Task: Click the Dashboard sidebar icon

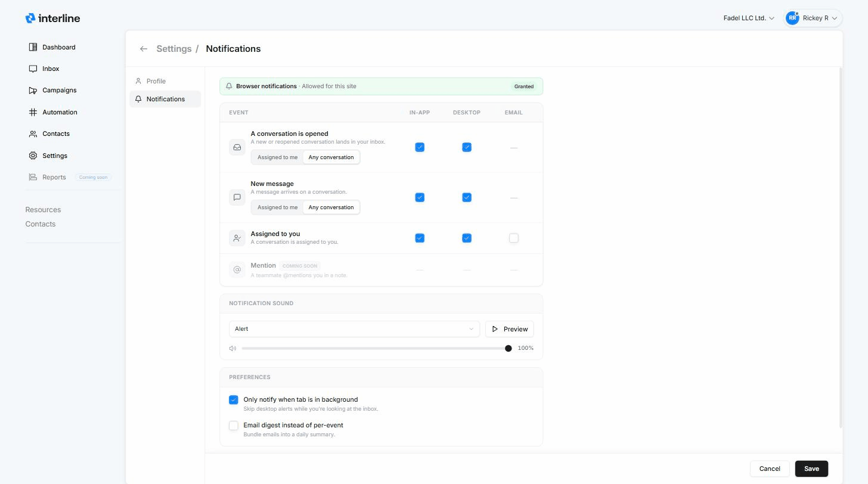Action: (x=33, y=47)
